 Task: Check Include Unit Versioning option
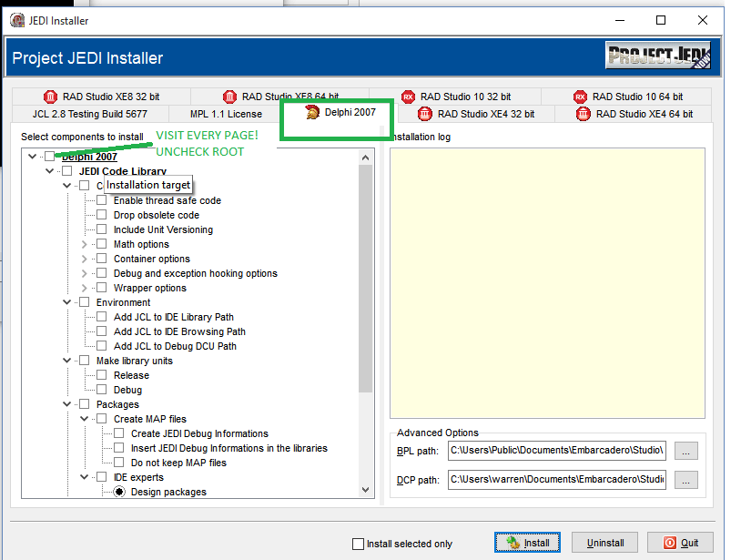tap(102, 229)
